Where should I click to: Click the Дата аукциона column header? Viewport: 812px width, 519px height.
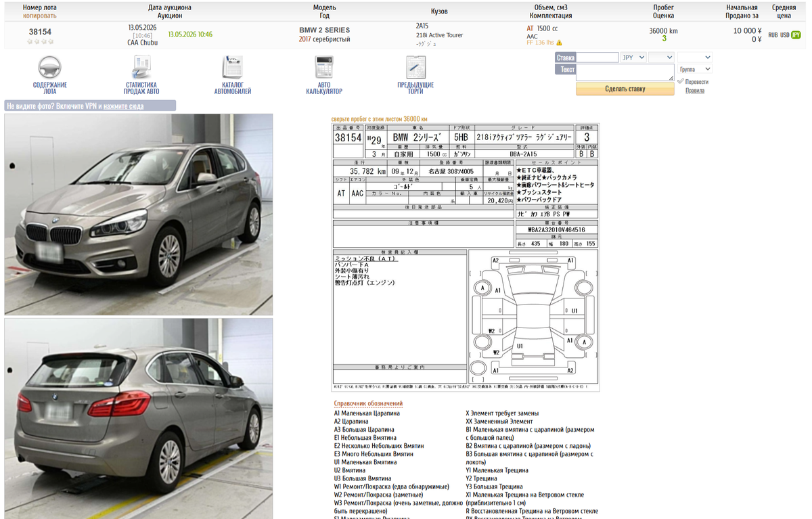[170, 7]
